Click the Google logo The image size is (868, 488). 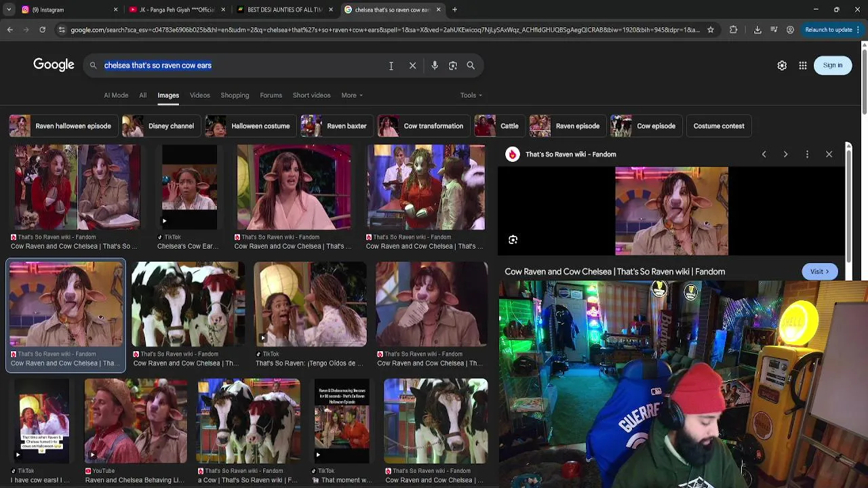[54, 65]
